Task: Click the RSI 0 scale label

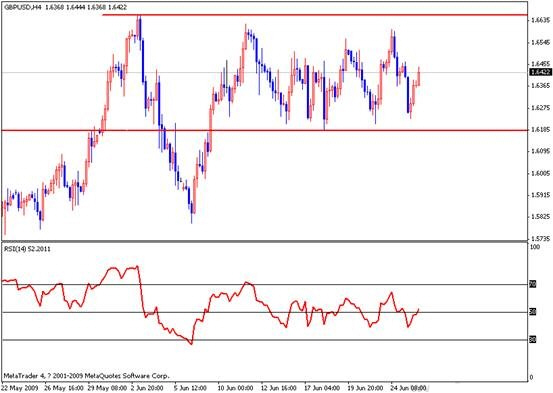Action: tap(531, 378)
